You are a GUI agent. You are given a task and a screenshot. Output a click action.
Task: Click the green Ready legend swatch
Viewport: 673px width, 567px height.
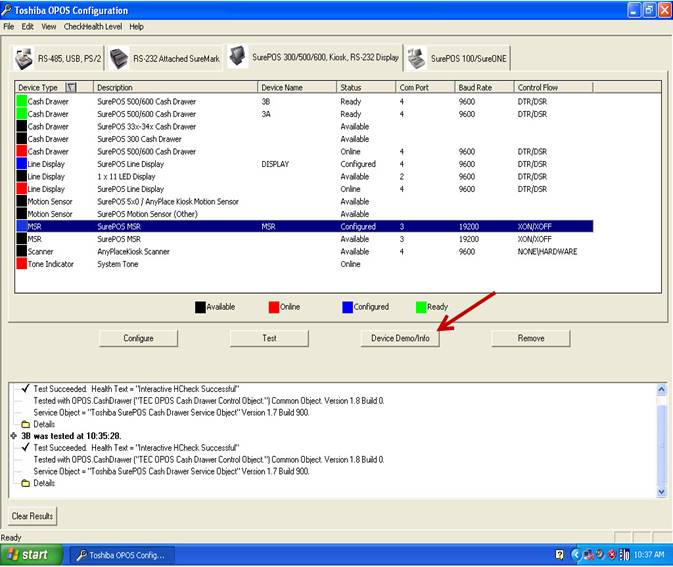click(x=421, y=307)
